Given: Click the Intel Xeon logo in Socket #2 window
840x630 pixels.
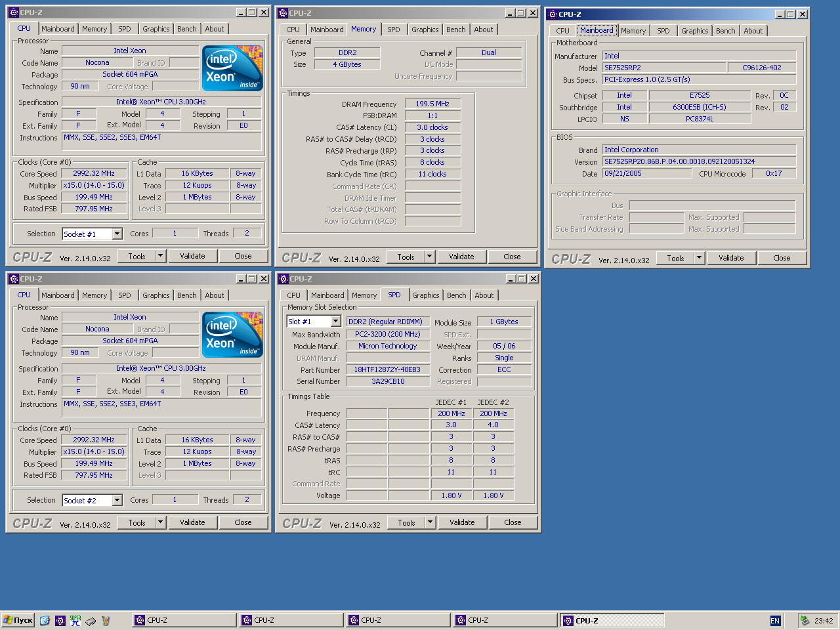Looking at the screenshot, I should (232, 334).
